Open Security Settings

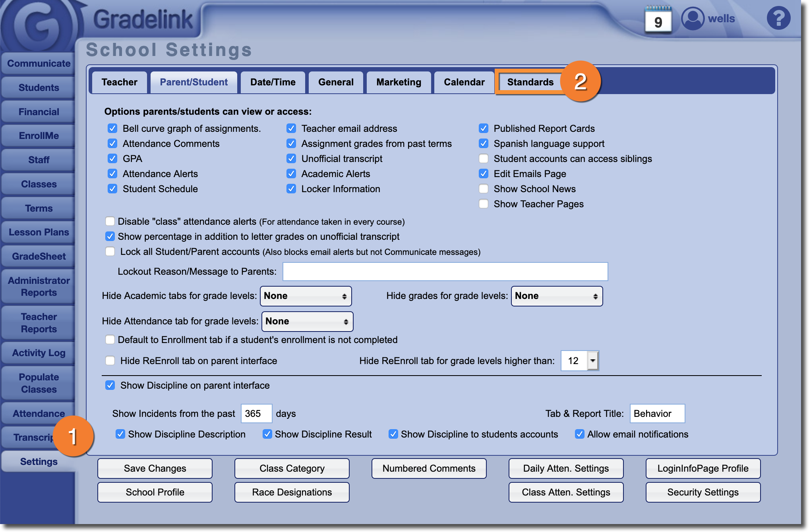point(703,492)
